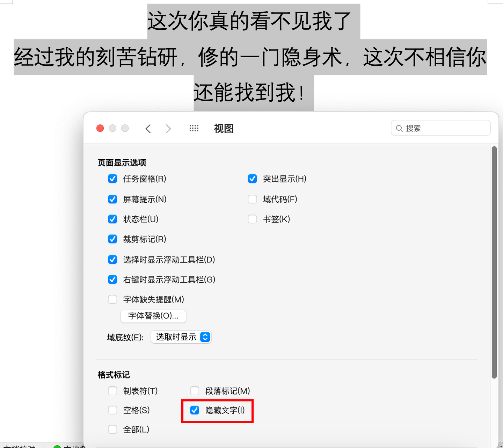Enable 制表符(T) format mark

point(112,391)
